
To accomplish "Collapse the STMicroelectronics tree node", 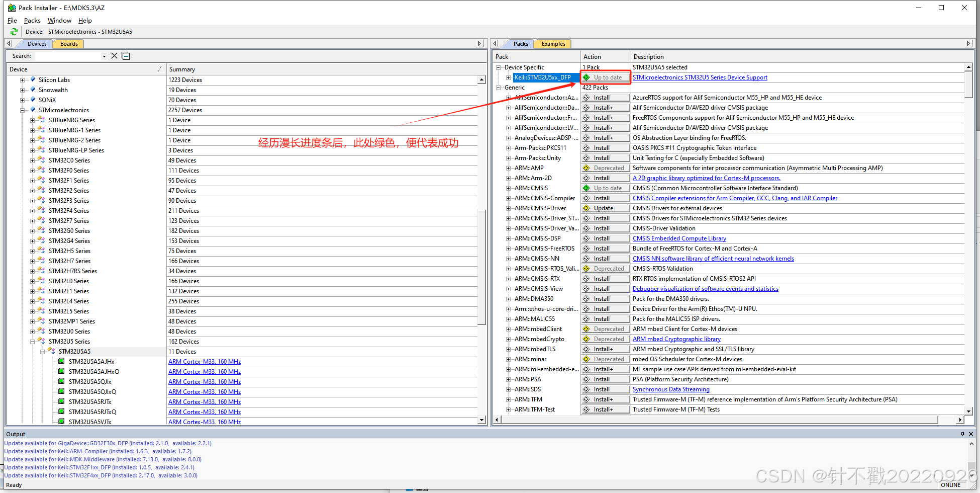I will tap(22, 110).
